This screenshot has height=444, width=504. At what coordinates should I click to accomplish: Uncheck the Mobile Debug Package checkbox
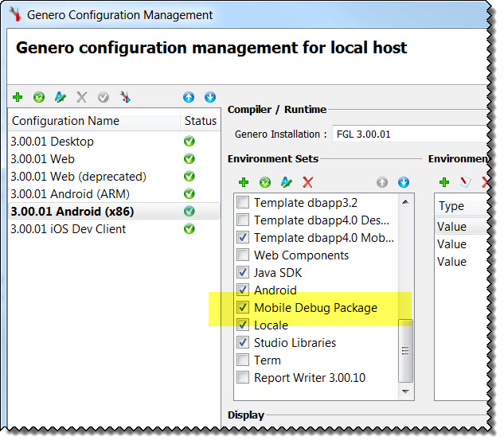click(244, 308)
